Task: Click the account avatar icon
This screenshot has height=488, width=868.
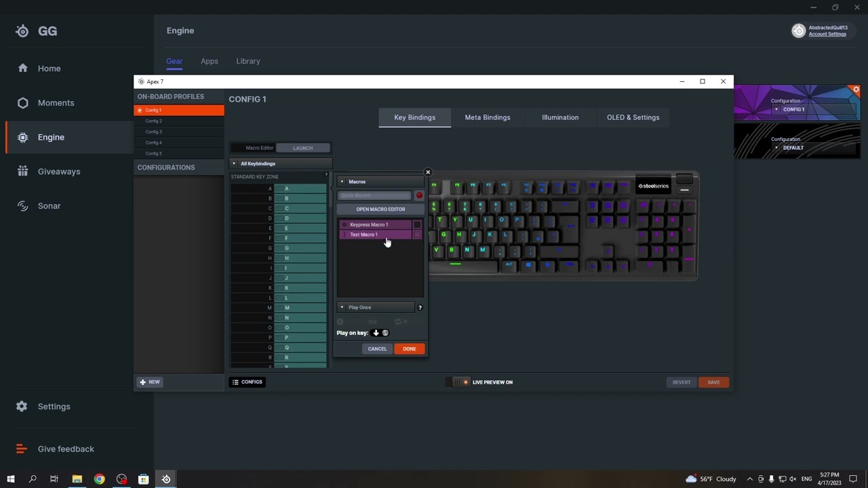Action: (799, 30)
